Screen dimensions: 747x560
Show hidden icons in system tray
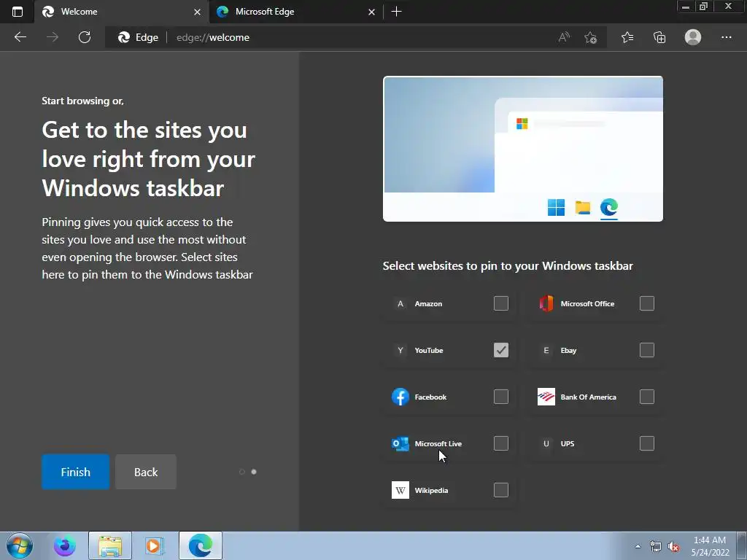coord(638,546)
